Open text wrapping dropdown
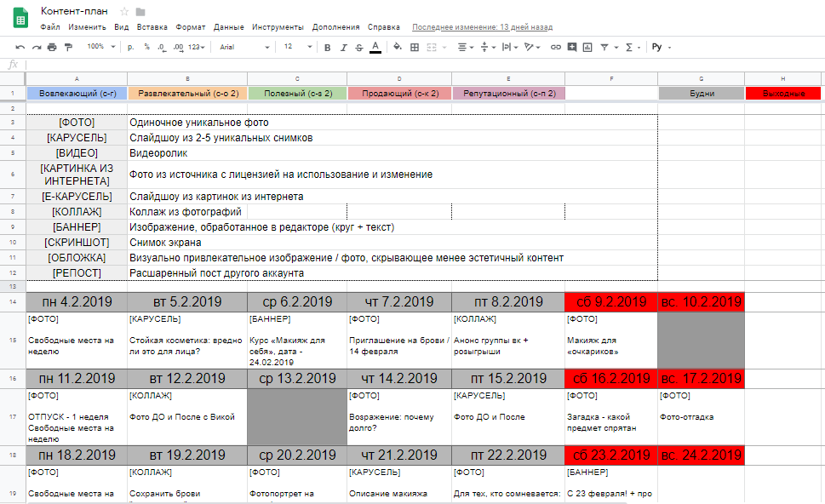The height and width of the screenshot is (504, 825). click(x=510, y=48)
